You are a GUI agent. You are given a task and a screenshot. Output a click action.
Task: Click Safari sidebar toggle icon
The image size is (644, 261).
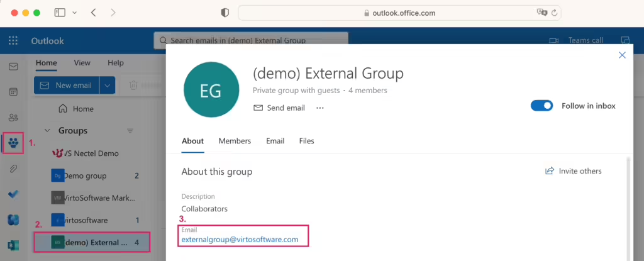[x=60, y=13]
